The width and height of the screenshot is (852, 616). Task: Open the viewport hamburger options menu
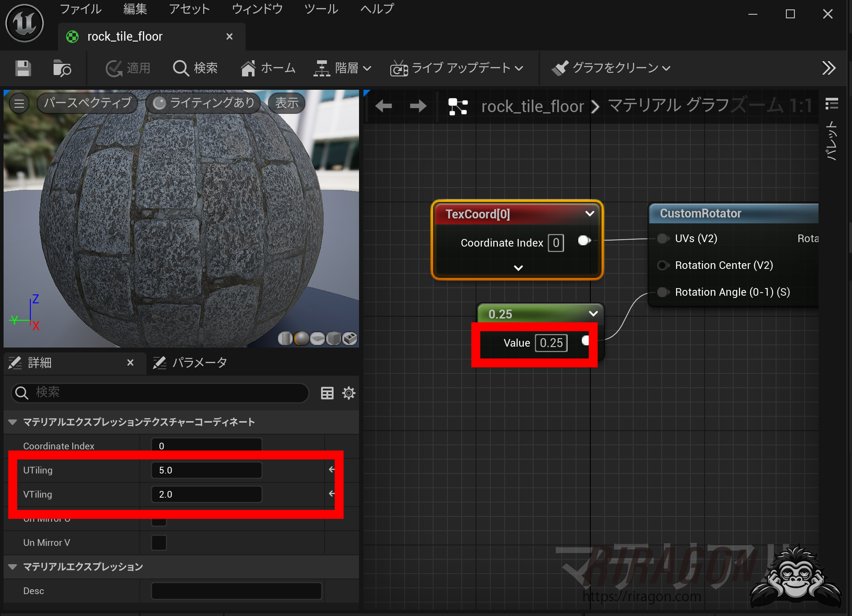tap(19, 104)
